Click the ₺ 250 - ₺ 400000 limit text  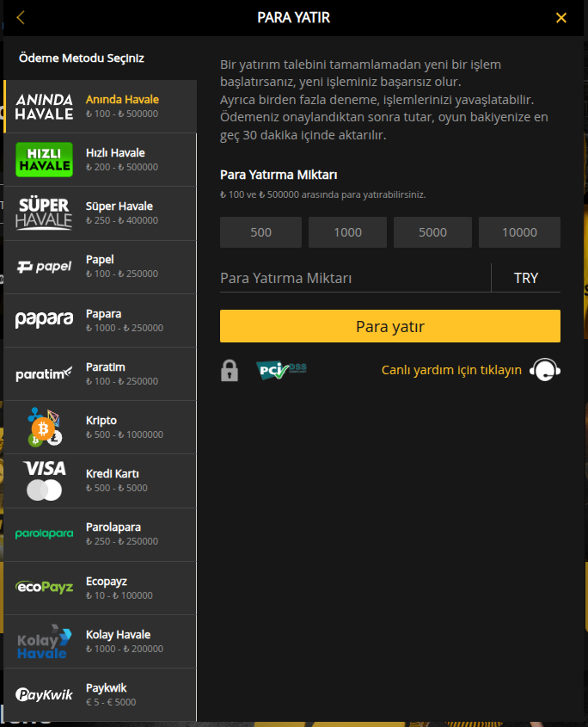[x=122, y=220]
